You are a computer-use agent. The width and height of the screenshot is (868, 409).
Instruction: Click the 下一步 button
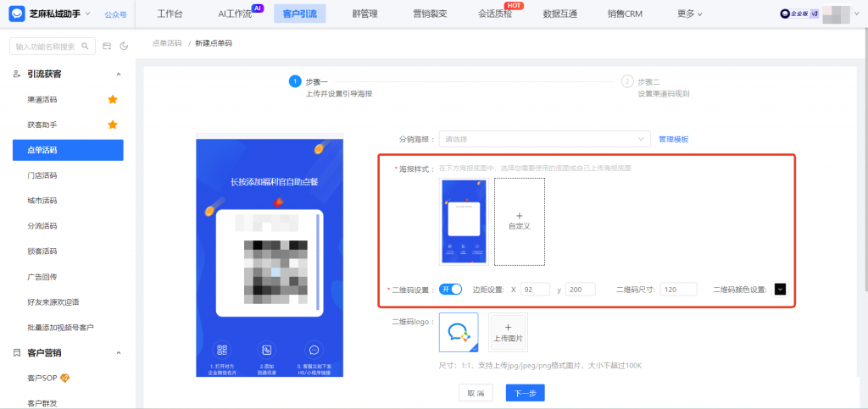[526, 393]
